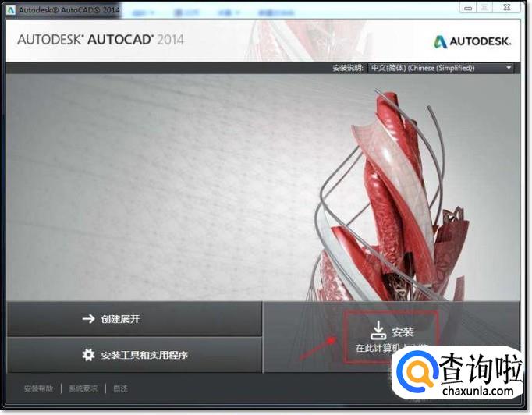Click the AutoCAD icon in the title bar
Viewport: 532px width, 415px height.
pyautogui.click(x=10, y=10)
